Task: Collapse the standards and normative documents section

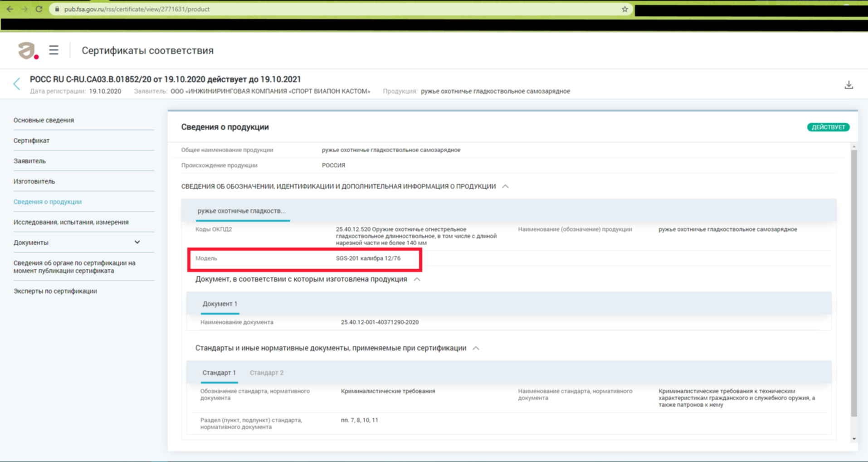Action: [476, 348]
